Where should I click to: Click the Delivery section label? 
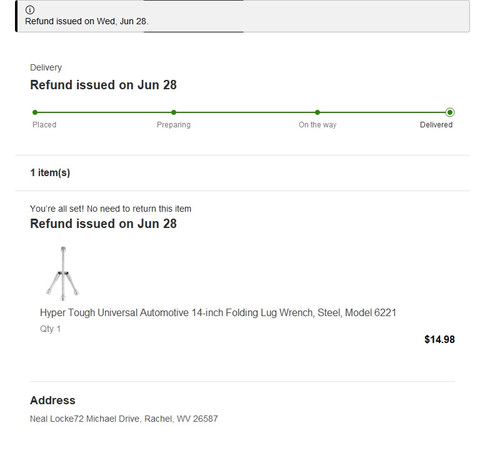click(x=46, y=68)
